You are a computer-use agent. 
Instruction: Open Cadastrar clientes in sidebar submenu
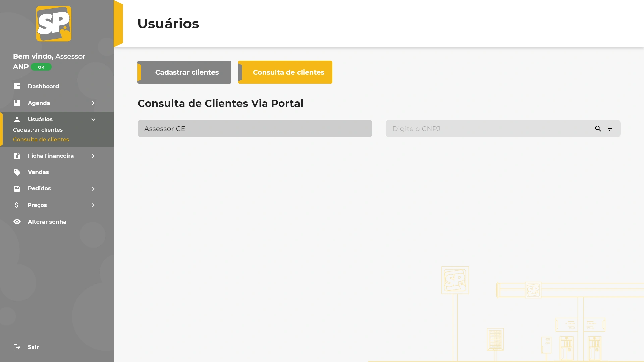click(x=38, y=130)
